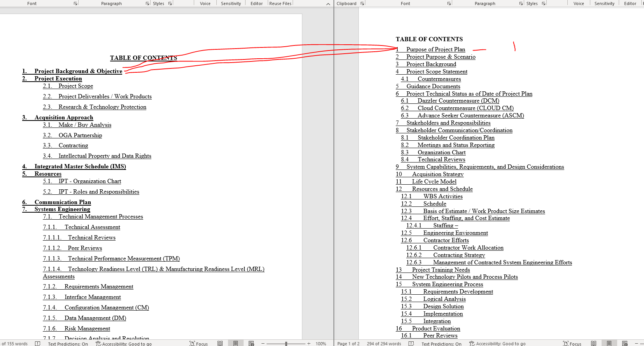Screen dimensions: 644x346
Task: Click the zoom slider in left window
Action: (x=286, y=344)
